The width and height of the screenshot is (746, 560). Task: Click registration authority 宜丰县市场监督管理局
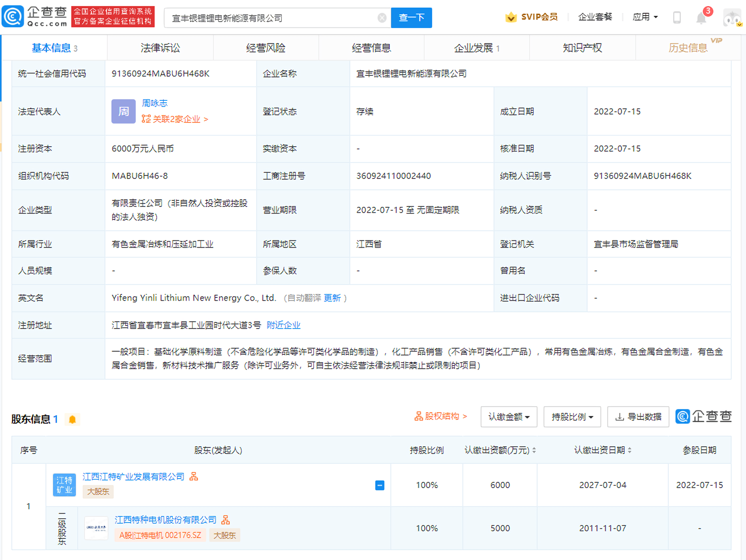click(636, 244)
